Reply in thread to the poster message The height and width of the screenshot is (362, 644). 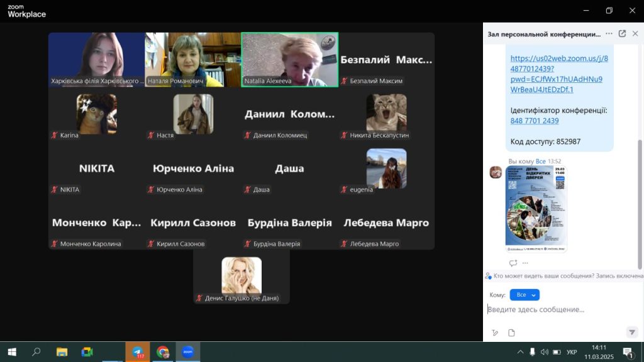(x=513, y=263)
